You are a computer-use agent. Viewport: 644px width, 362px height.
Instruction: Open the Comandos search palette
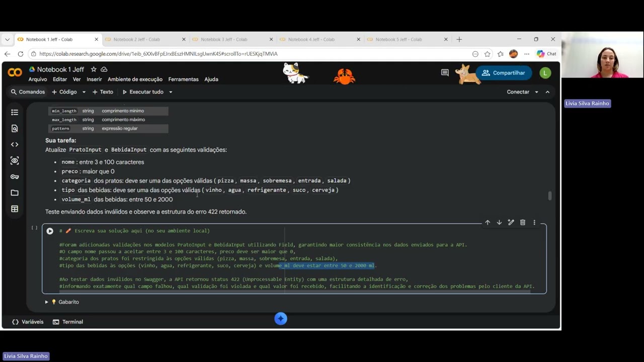coord(28,92)
